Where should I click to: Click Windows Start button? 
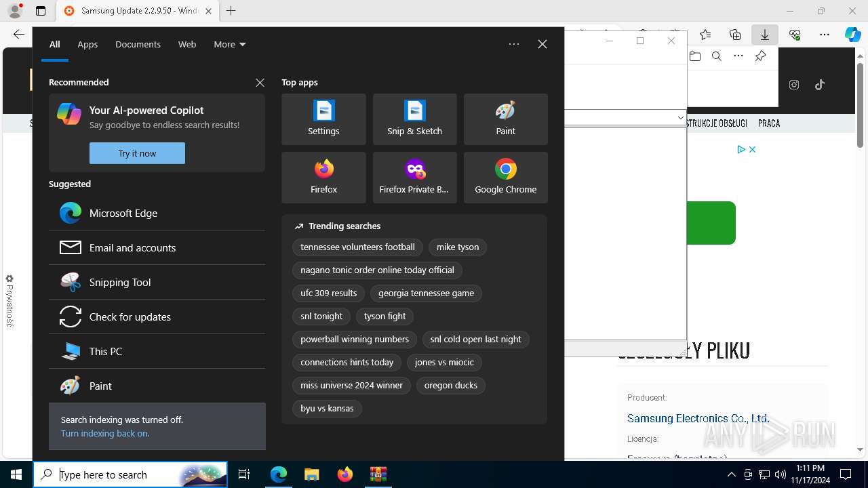click(x=16, y=474)
